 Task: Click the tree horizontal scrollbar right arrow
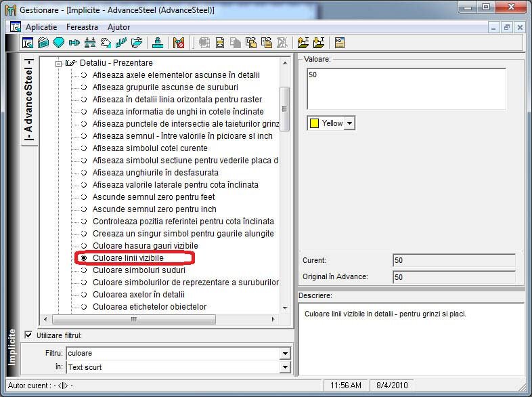pyautogui.click(x=273, y=319)
